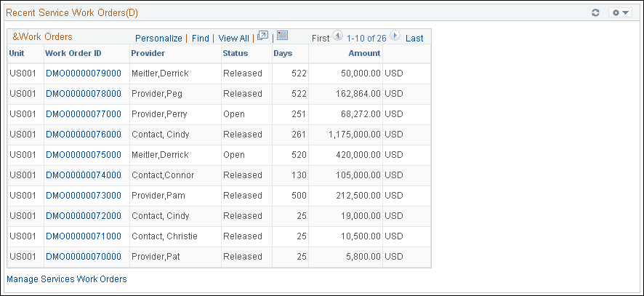Sort by the Days column header
The height and width of the screenshot is (296, 644).
tap(283, 53)
